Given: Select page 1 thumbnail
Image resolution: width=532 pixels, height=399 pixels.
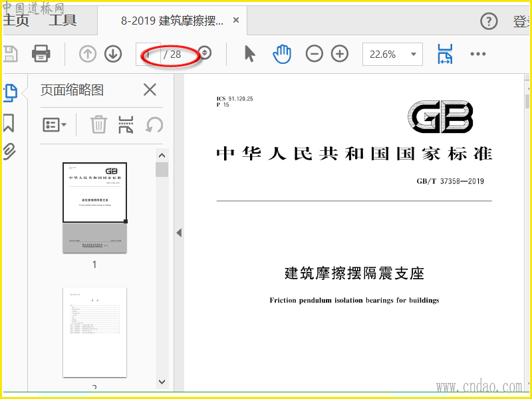Looking at the screenshot, I should pyautogui.click(x=94, y=207).
